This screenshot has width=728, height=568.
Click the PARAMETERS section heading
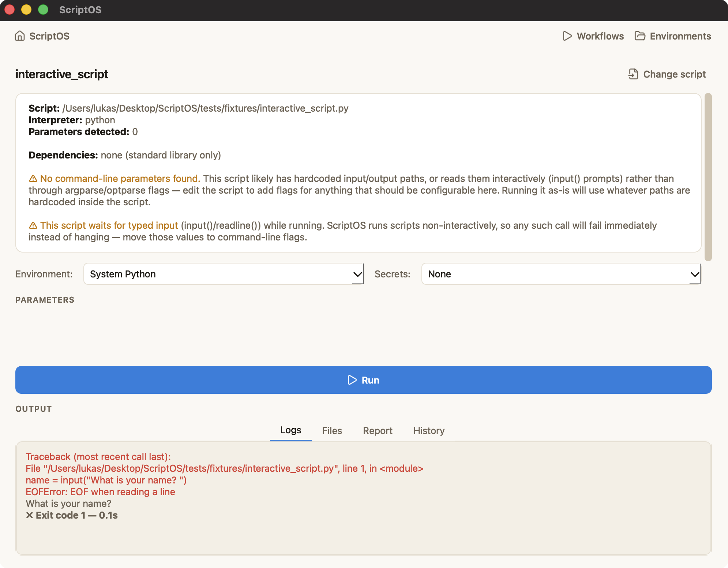pos(45,300)
